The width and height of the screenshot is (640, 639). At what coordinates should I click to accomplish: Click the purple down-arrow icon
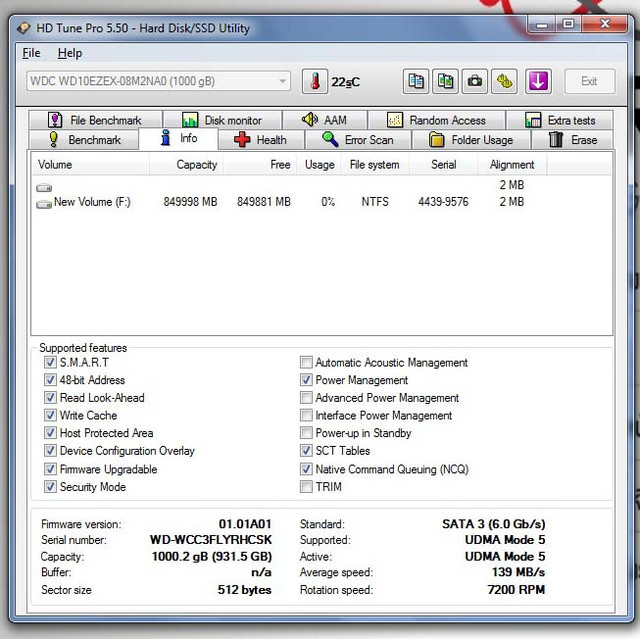pyautogui.click(x=538, y=81)
